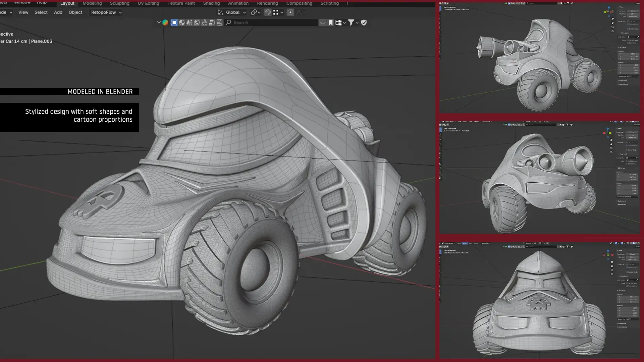Click the half-shaded sphere filter icon
The height and width of the screenshot is (362, 644).
pyautogui.click(x=182, y=22)
